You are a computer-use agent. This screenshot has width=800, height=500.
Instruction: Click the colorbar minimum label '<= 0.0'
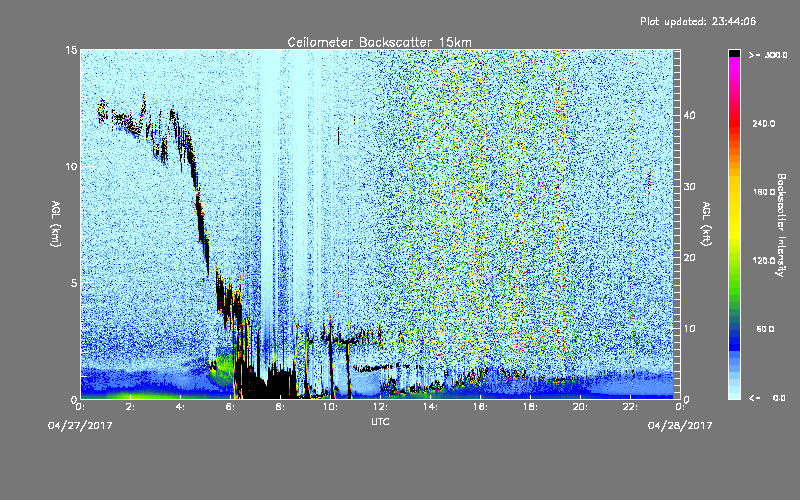[767, 398]
